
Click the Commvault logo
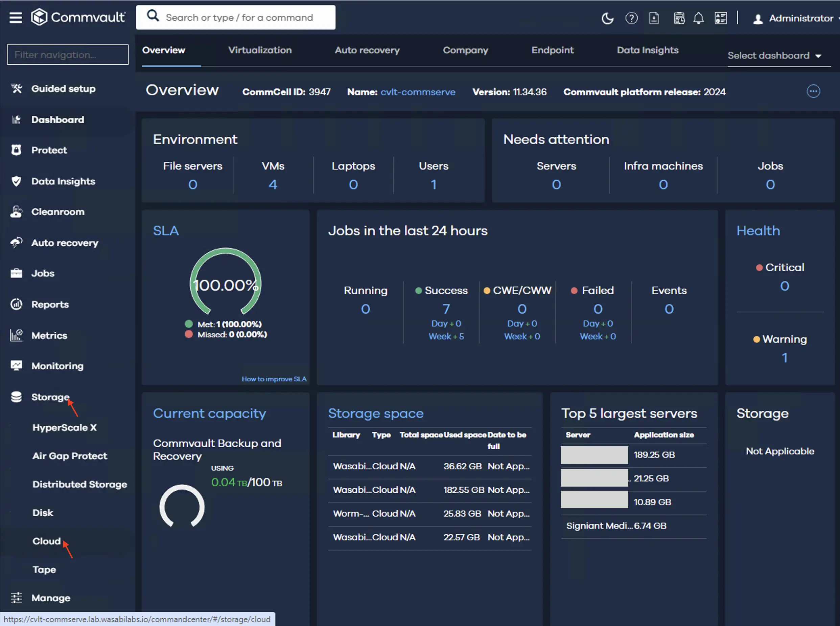(78, 17)
